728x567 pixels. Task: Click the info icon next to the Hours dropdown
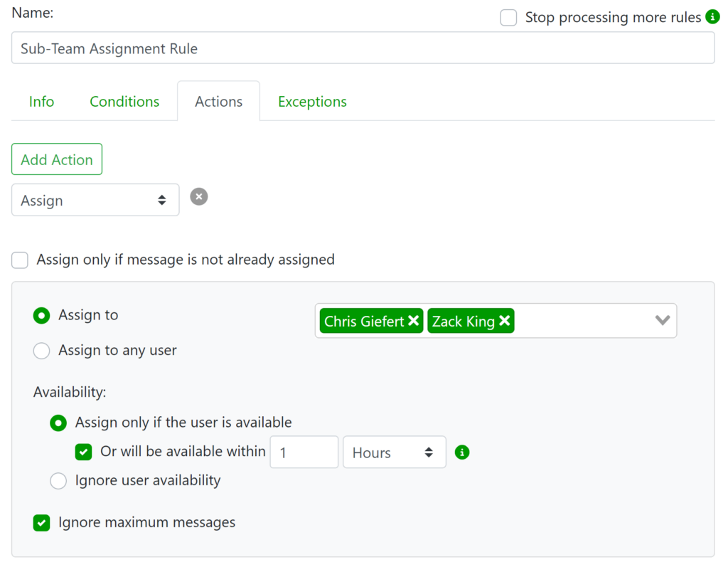(462, 452)
